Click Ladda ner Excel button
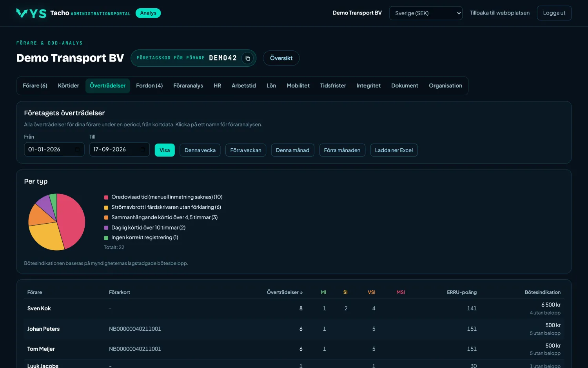588x368 pixels. click(394, 150)
